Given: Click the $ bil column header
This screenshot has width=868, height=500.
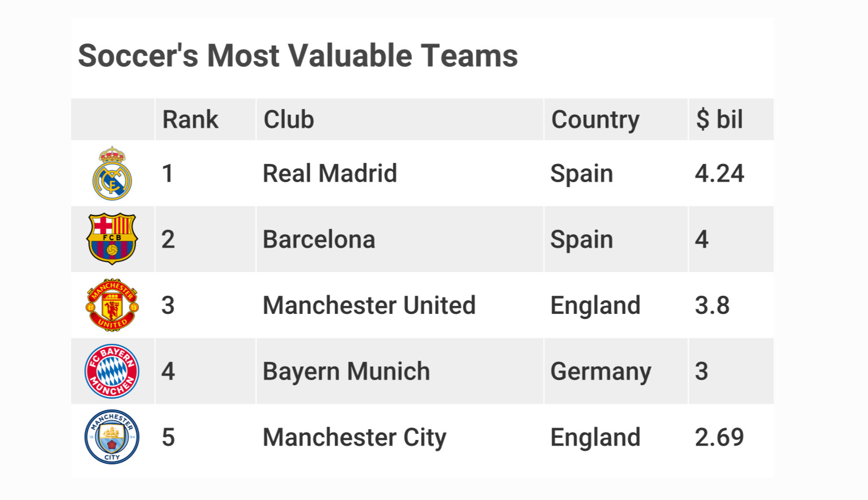Looking at the screenshot, I should click(x=719, y=120).
